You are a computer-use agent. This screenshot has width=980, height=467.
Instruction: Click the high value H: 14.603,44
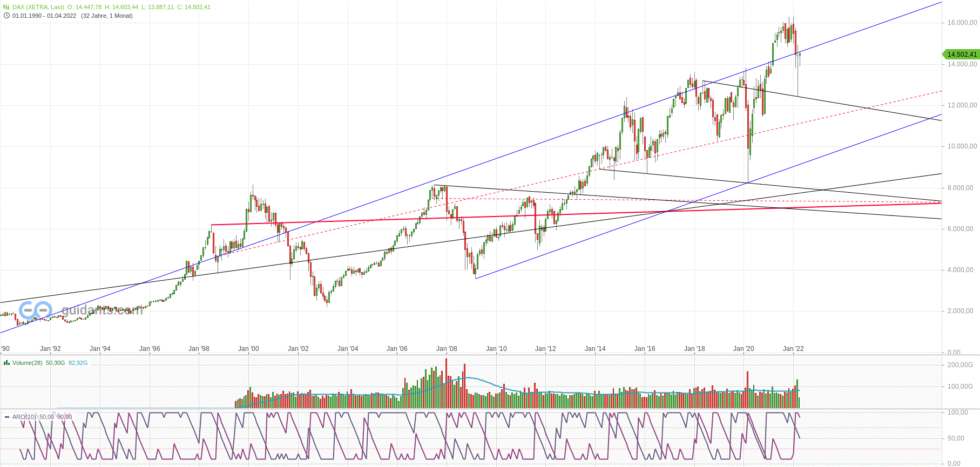pyautogui.click(x=121, y=7)
